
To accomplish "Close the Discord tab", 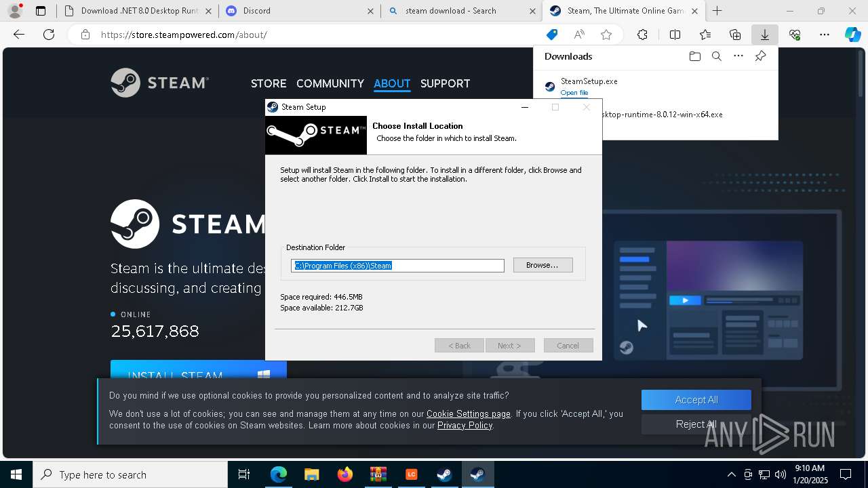I will (370, 11).
